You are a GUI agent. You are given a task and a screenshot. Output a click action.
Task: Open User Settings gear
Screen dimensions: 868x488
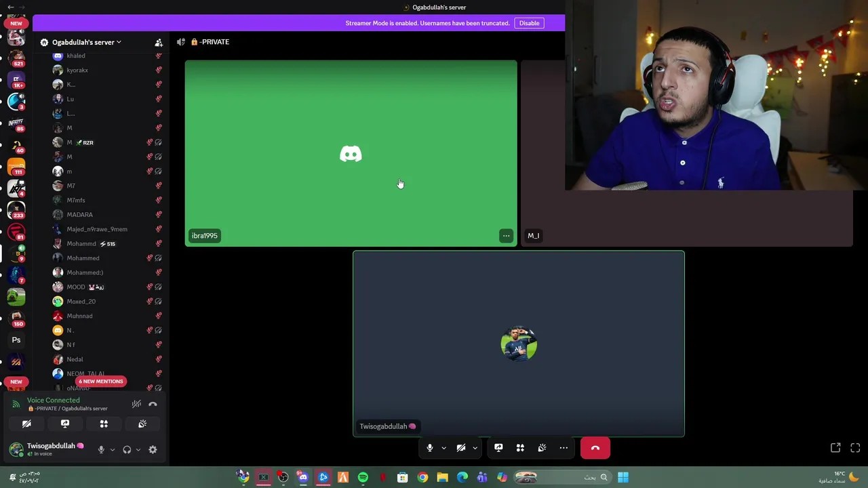coord(153,449)
